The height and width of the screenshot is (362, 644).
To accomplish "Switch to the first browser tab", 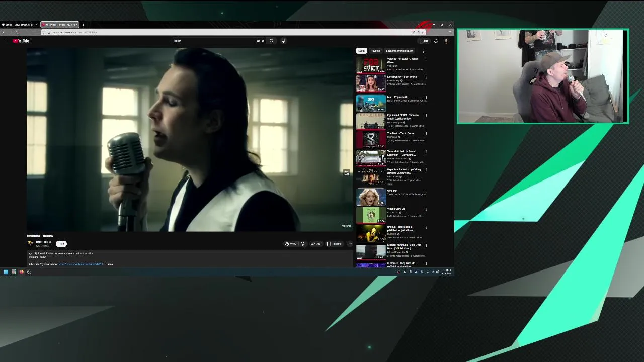I will [x=20, y=24].
